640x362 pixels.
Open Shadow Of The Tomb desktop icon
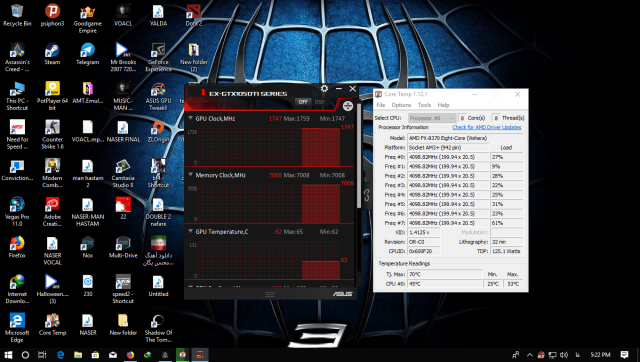click(x=158, y=328)
